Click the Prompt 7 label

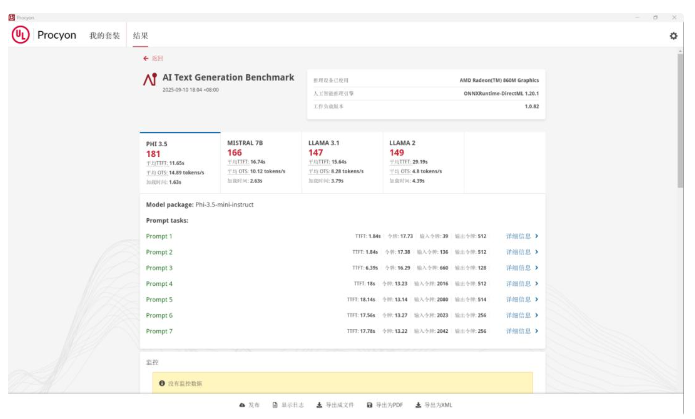click(x=159, y=331)
